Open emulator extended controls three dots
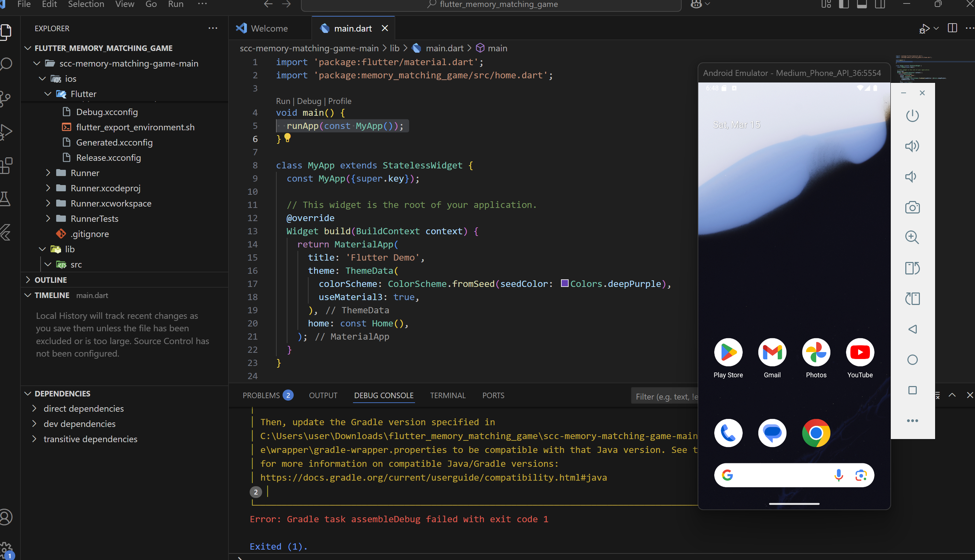Viewport: 975px width, 560px height. click(912, 421)
